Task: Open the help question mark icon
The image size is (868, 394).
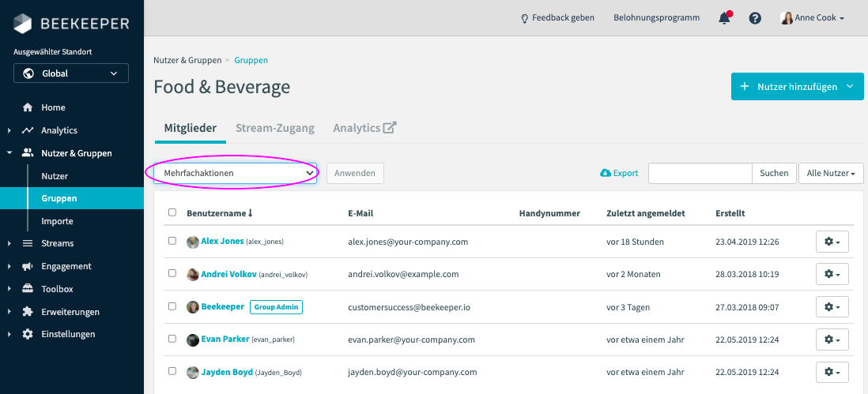Action: (x=755, y=18)
